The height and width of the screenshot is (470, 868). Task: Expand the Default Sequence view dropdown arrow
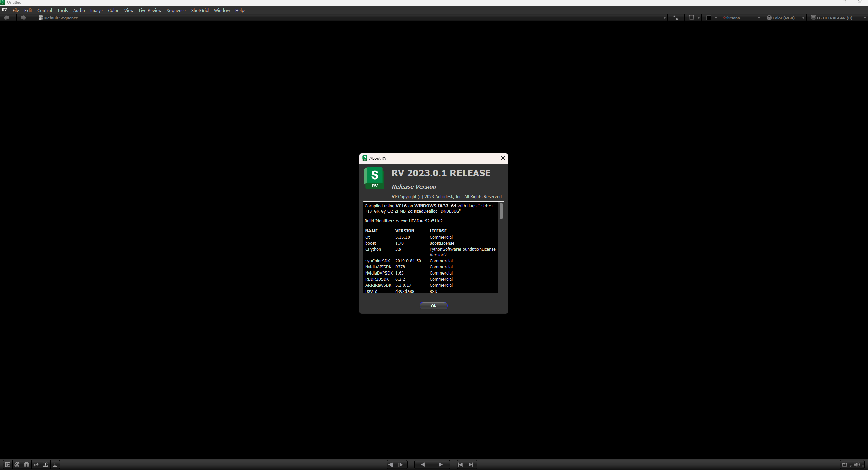pos(664,18)
